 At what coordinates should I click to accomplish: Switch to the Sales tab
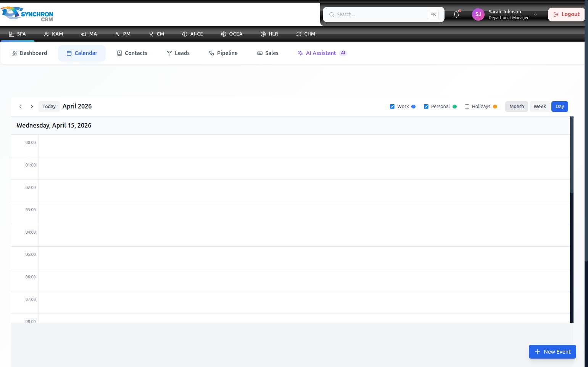[268, 53]
